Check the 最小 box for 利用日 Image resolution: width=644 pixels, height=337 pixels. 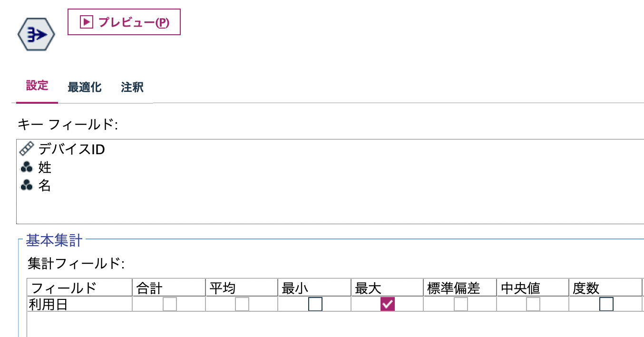pyautogui.click(x=314, y=304)
